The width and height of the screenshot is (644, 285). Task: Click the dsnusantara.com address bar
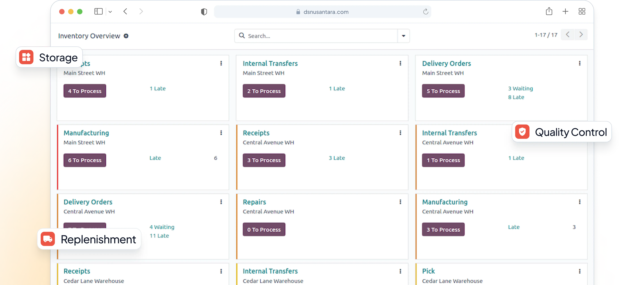coord(322,12)
